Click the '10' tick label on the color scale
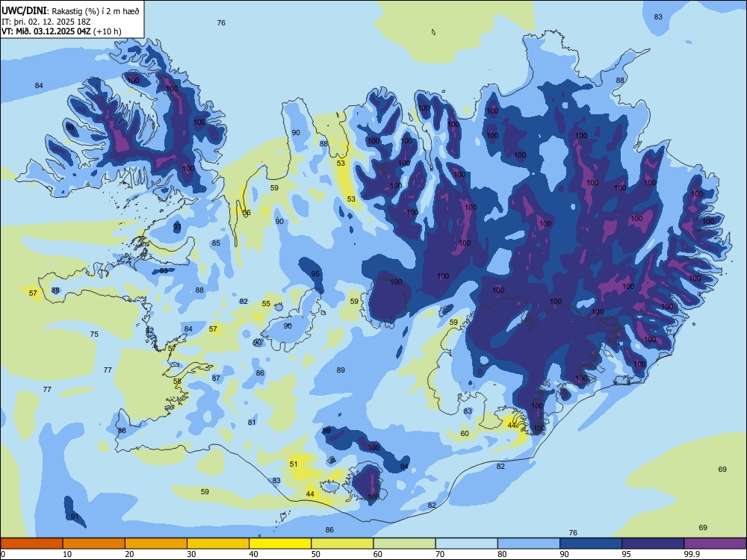 click(x=67, y=554)
